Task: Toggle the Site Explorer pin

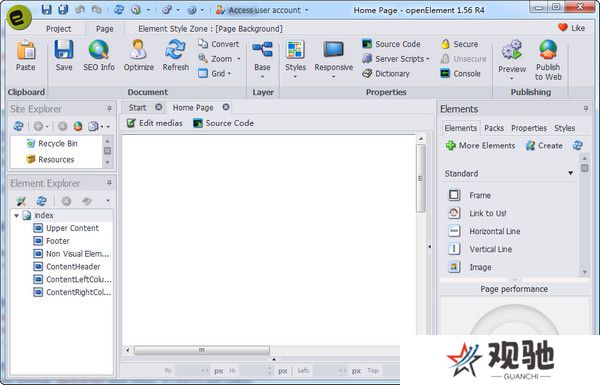Action: click(x=109, y=109)
